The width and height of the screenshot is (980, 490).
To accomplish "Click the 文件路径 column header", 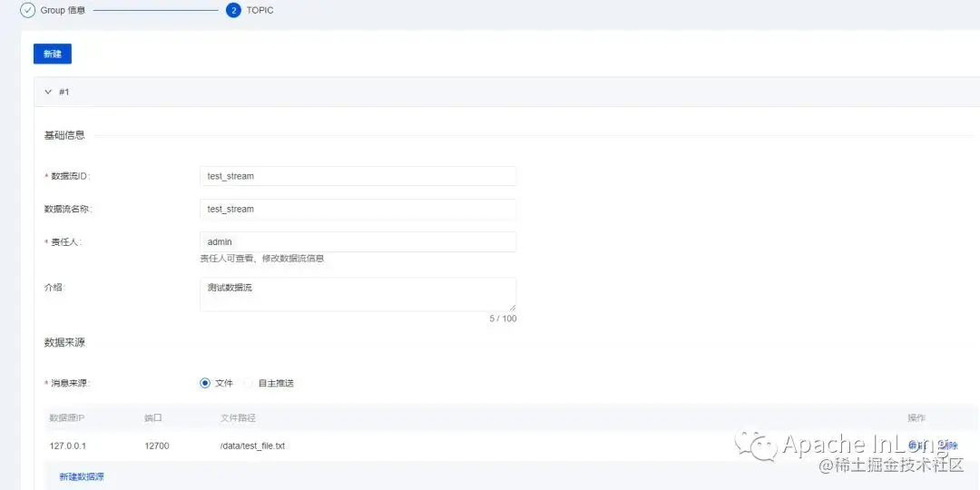I will click(238, 417).
